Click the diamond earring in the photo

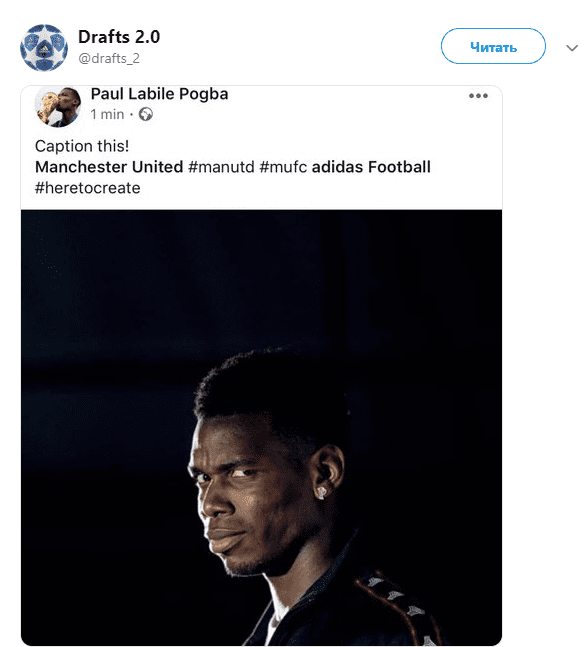(x=321, y=492)
